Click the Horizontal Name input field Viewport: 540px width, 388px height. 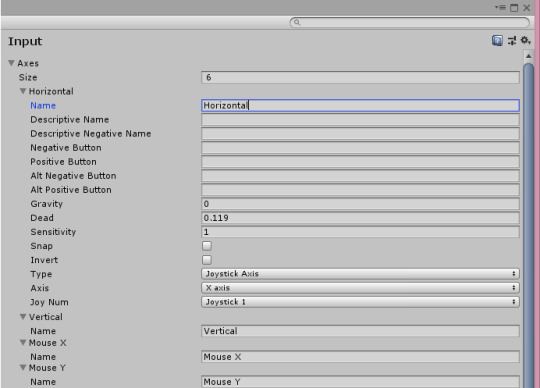[x=360, y=105]
